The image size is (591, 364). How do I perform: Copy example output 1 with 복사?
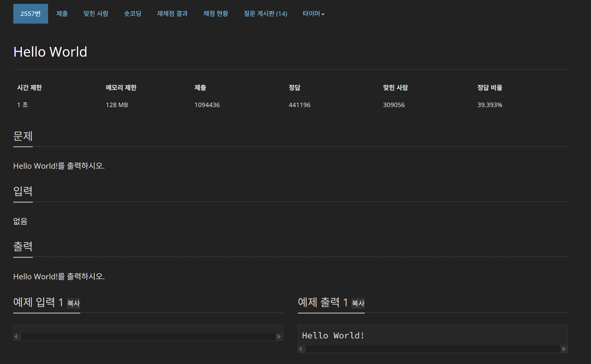tap(358, 303)
